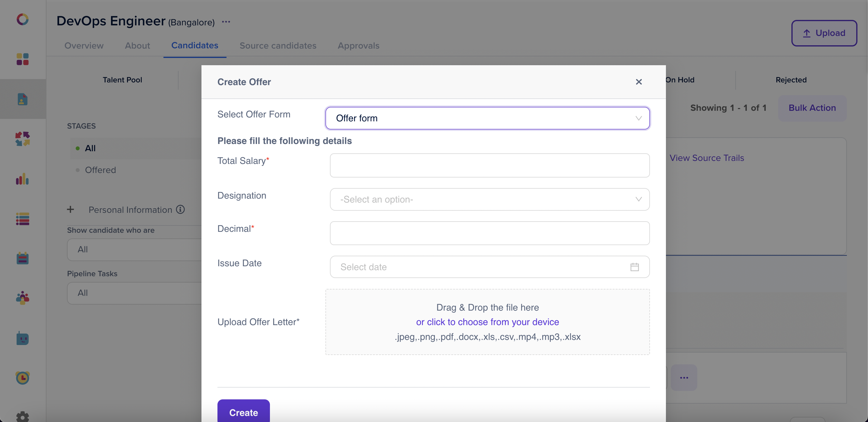Click the 'Please fill the following details' heading
The width and height of the screenshot is (868, 422).
tap(284, 141)
